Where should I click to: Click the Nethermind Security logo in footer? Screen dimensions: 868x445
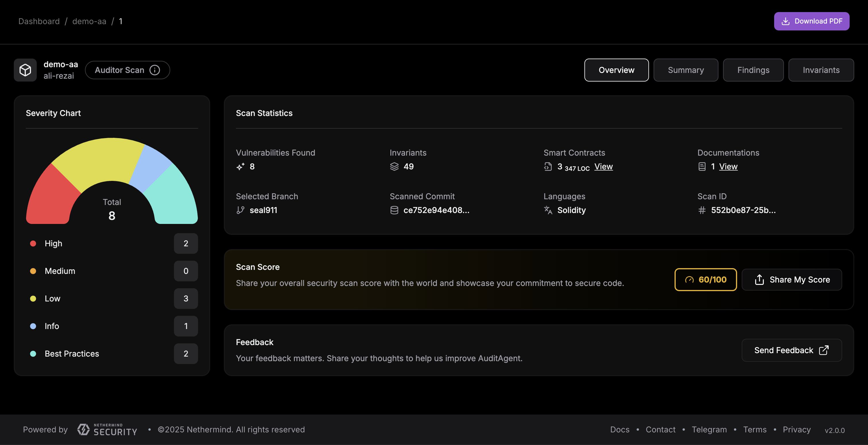click(107, 429)
